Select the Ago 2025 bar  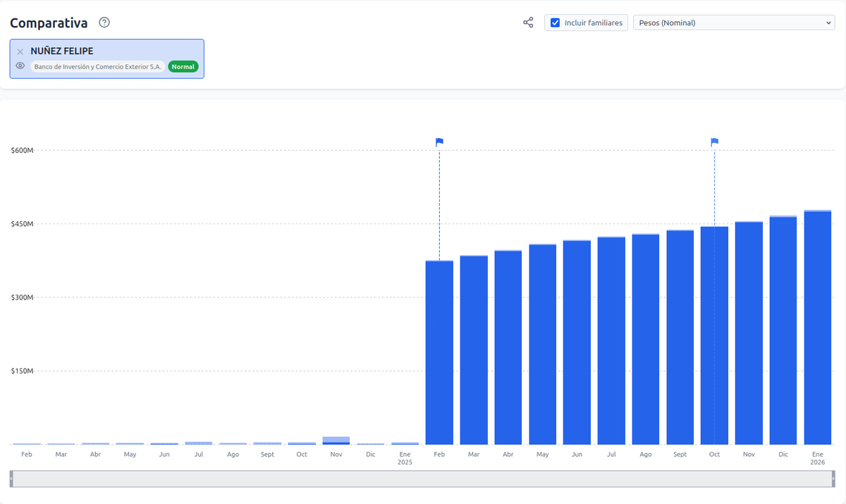point(646,339)
